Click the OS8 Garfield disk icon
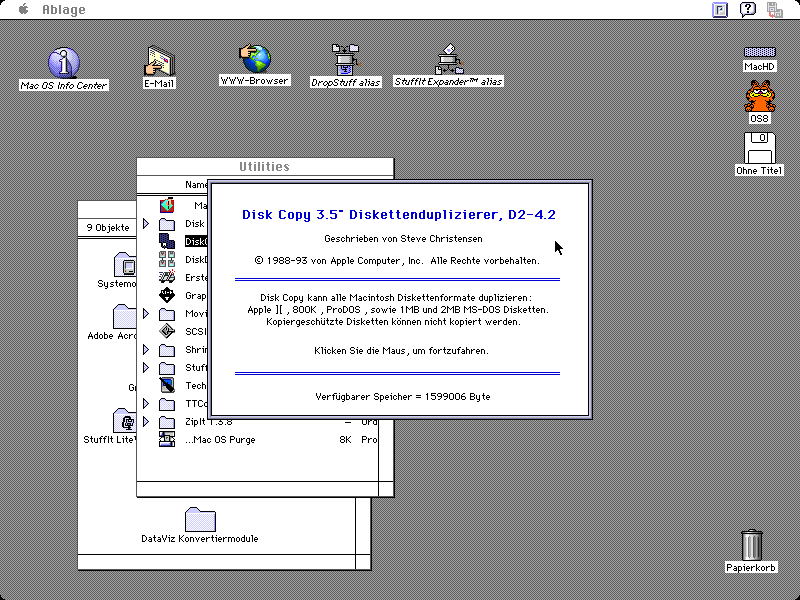The width and height of the screenshot is (800, 600). 759,96
